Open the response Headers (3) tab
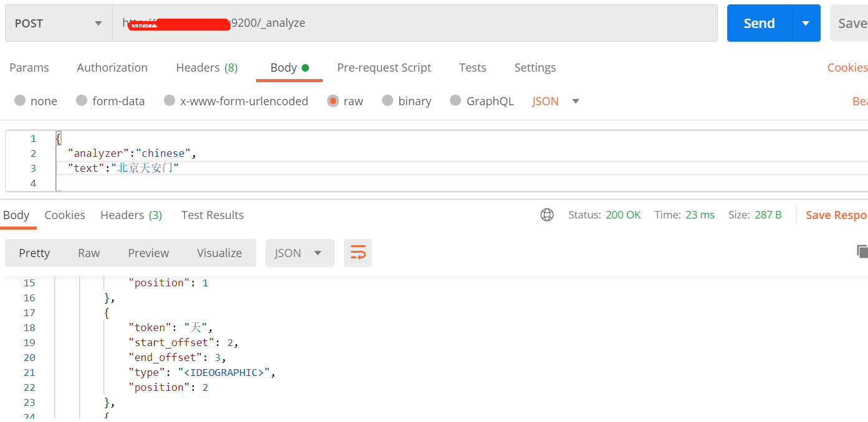The height and width of the screenshot is (422, 868). [x=131, y=215]
